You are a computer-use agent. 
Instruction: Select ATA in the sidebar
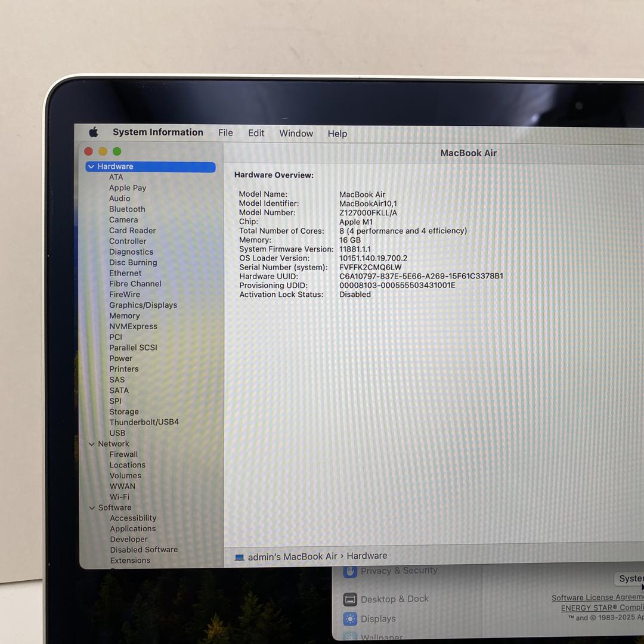(116, 177)
